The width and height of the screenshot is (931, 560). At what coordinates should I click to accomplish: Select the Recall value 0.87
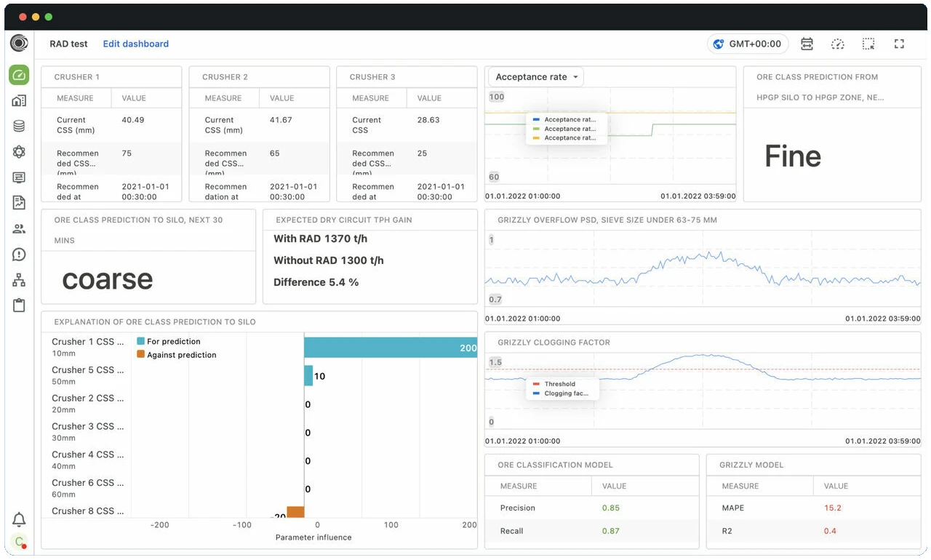(x=611, y=531)
